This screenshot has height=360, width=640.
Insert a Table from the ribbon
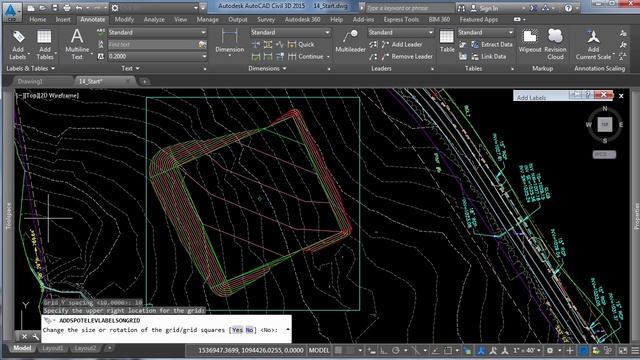click(447, 41)
